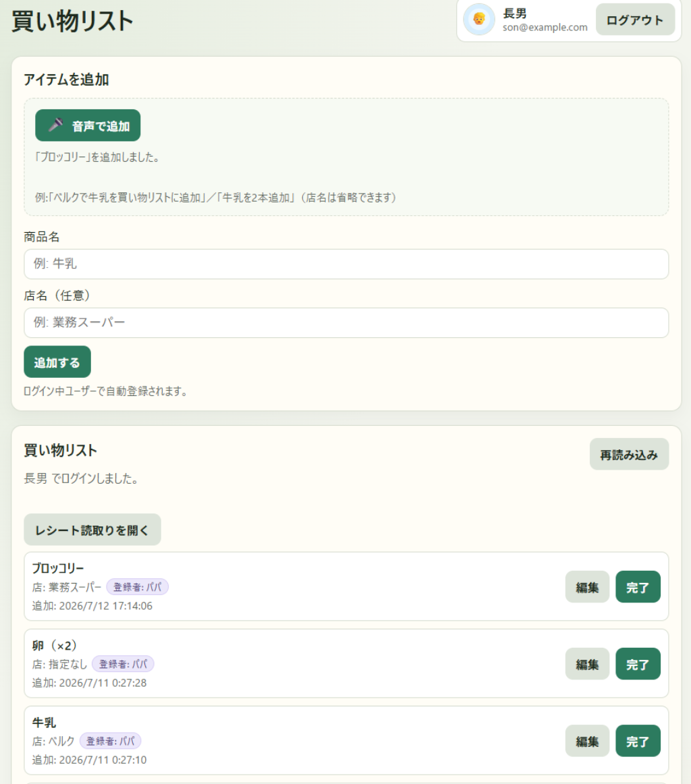Click the 登録者: パパ badge on 卵
Screen dimensions: 691x784
[123, 664]
